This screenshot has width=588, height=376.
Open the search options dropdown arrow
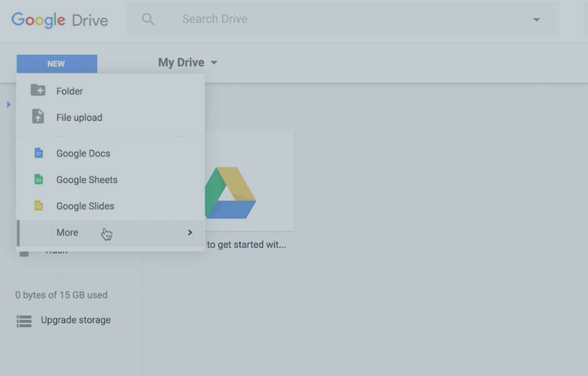536,20
